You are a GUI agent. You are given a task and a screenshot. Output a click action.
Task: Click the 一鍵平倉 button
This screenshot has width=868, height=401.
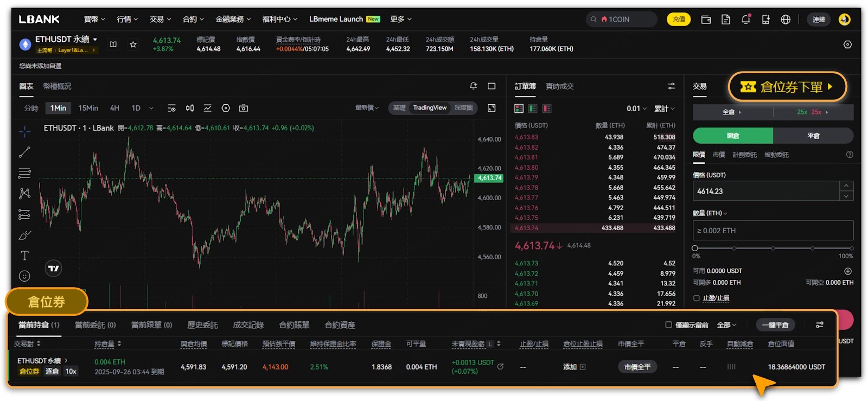pos(775,324)
